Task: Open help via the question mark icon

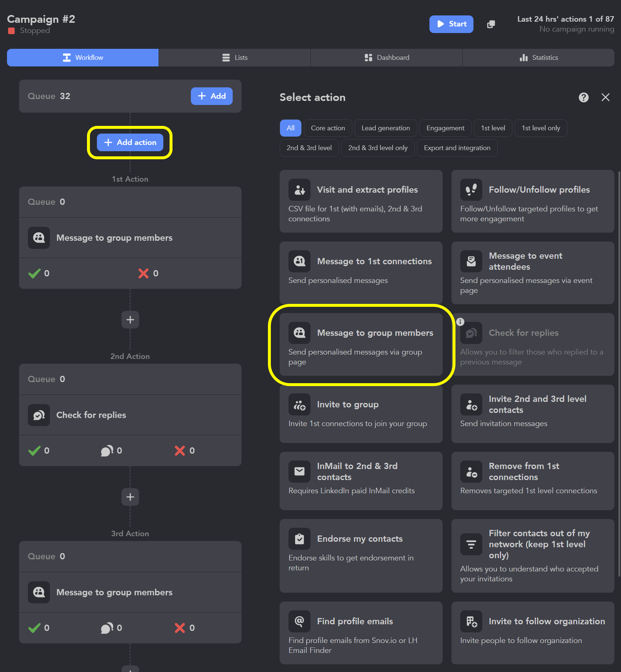Action: coord(584,97)
